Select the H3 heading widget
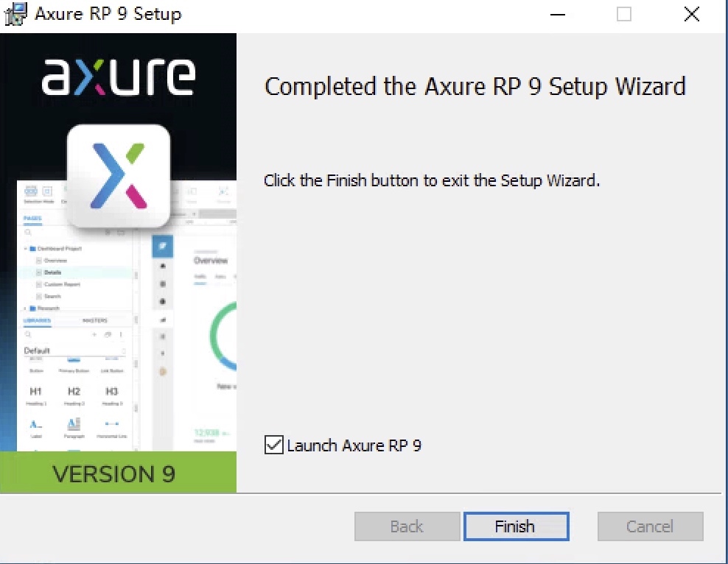The width and height of the screenshot is (728, 564). (112, 390)
